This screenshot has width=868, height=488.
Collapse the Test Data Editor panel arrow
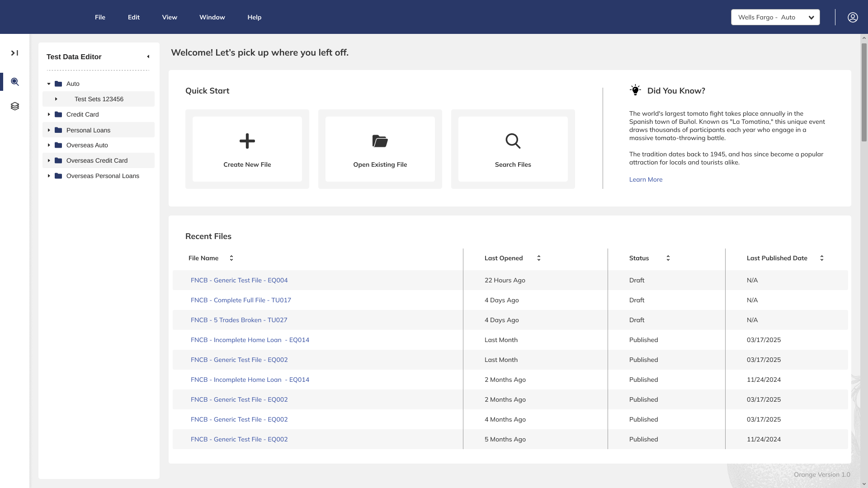coord(148,56)
